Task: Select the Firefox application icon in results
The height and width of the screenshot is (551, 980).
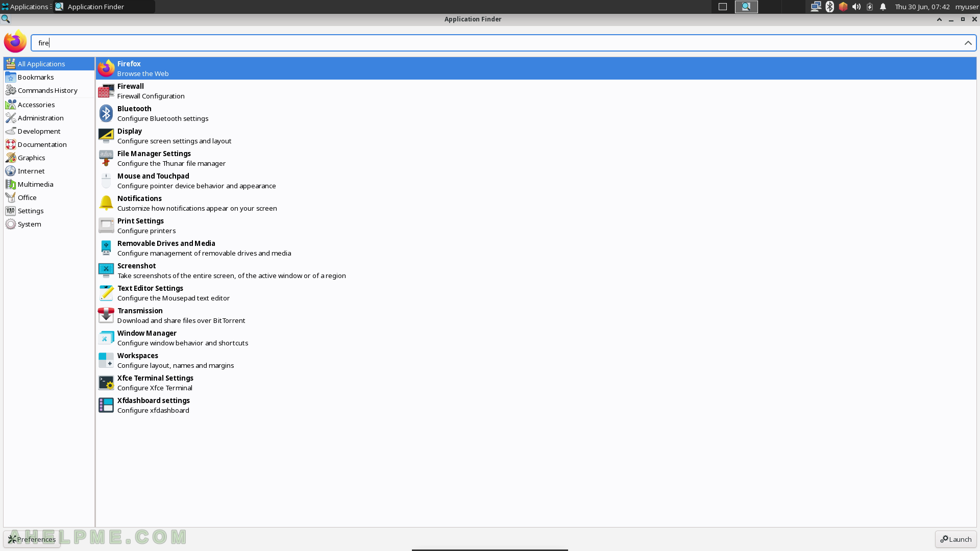Action: (x=106, y=68)
